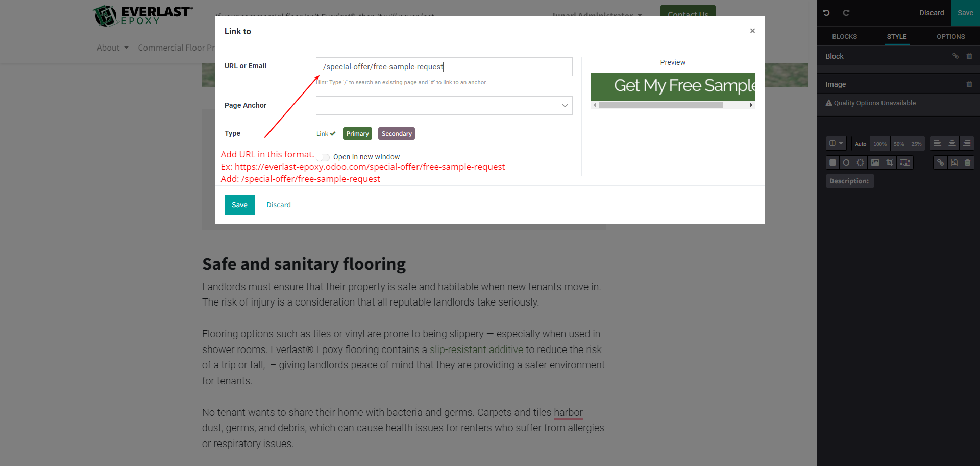This screenshot has width=980, height=466.
Task: Delete the Image using its trash icon
Action: click(969, 84)
